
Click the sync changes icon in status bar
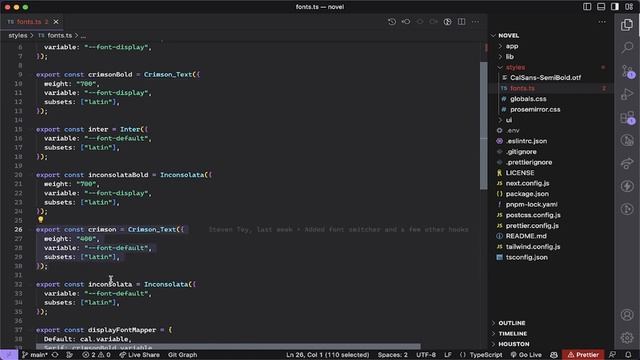click(55, 355)
